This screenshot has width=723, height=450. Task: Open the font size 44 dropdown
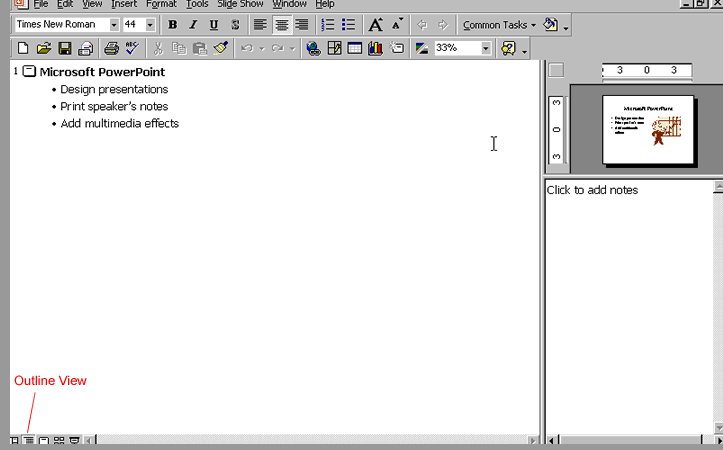[150, 24]
